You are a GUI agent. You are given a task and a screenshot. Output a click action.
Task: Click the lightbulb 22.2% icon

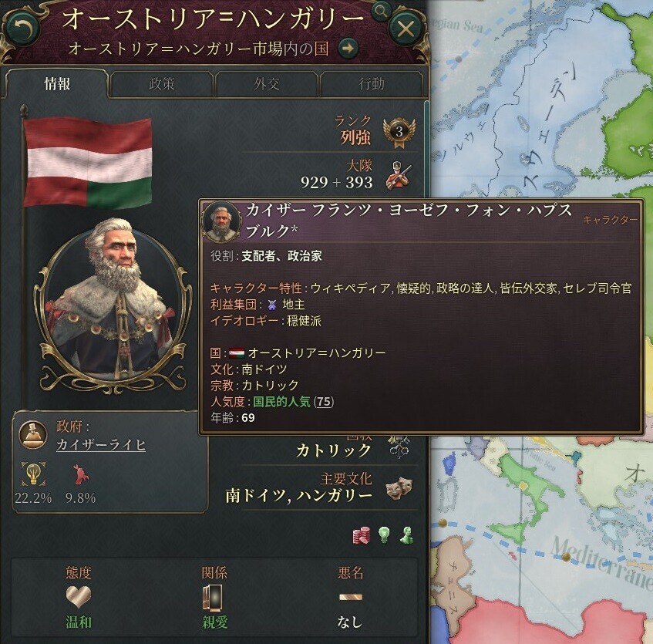tap(33, 474)
